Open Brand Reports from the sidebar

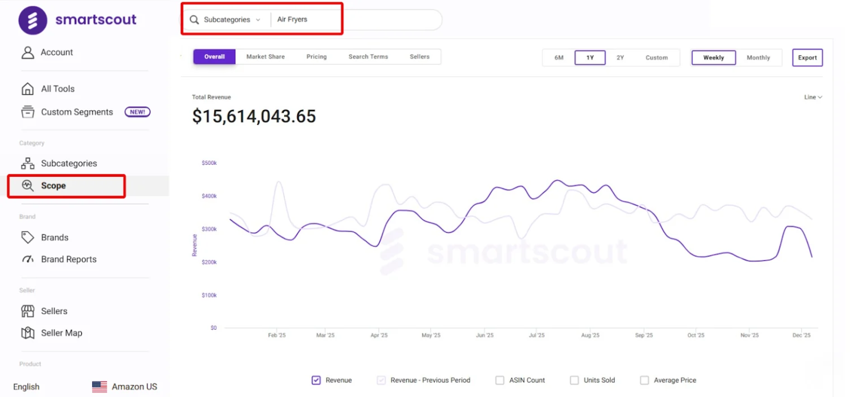[x=69, y=259]
